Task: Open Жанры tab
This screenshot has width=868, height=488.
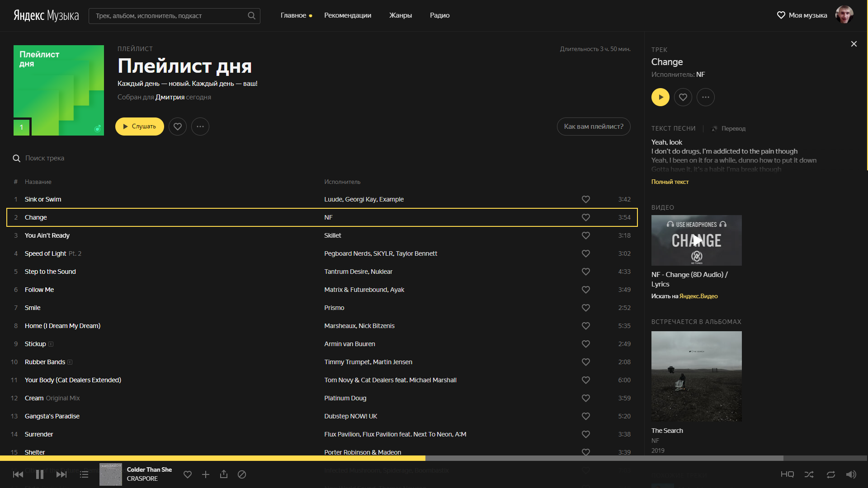Action: (x=401, y=15)
